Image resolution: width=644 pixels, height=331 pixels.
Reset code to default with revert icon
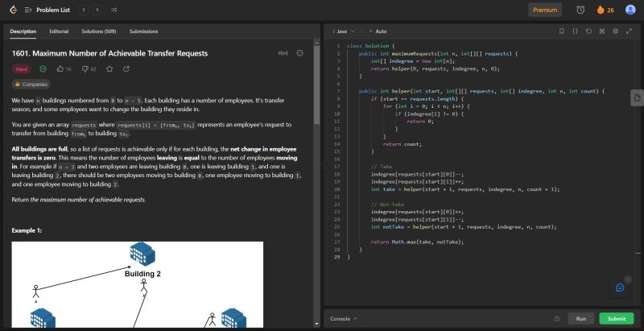pyautogui.click(x=588, y=31)
